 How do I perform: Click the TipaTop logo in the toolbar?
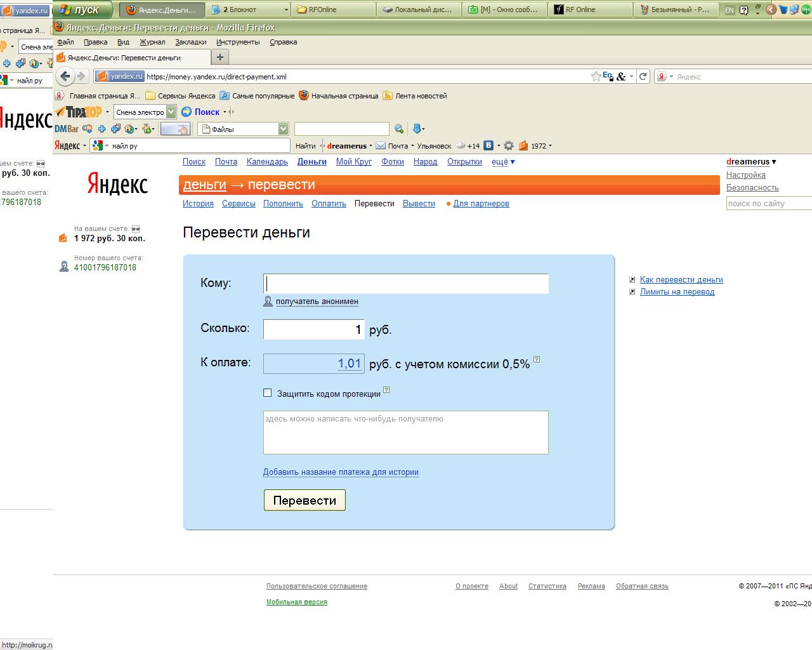click(x=78, y=112)
